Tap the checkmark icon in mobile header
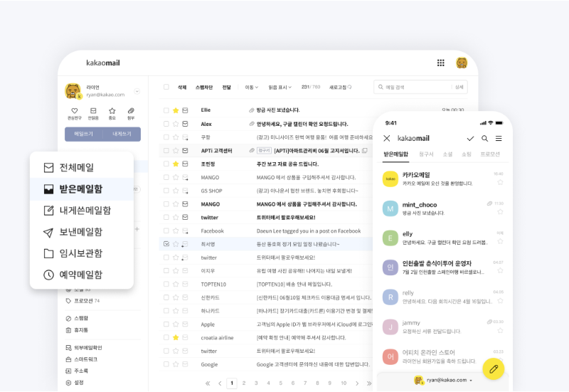 pyautogui.click(x=470, y=138)
